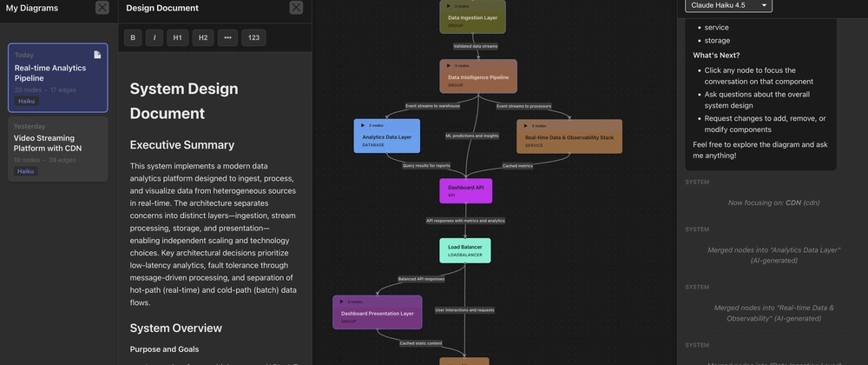The image size is (868, 365).
Task: Click 'Merged nodes into Real-time Data & Observability' message
Action: (773, 313)
